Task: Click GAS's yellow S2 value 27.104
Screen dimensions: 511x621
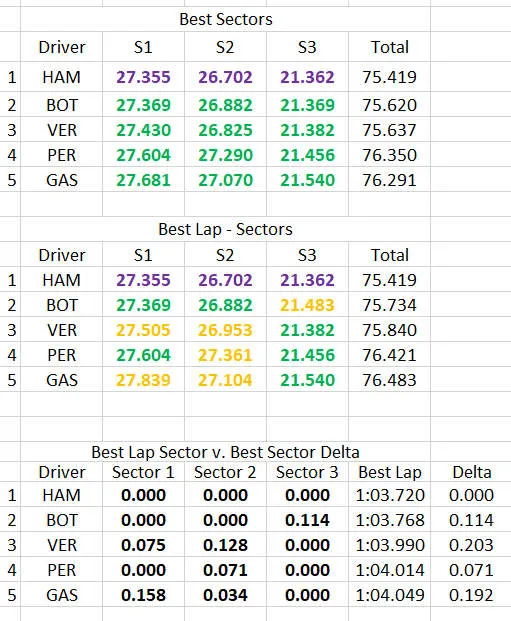Action: pyautogui.click(x=225, y=380)
